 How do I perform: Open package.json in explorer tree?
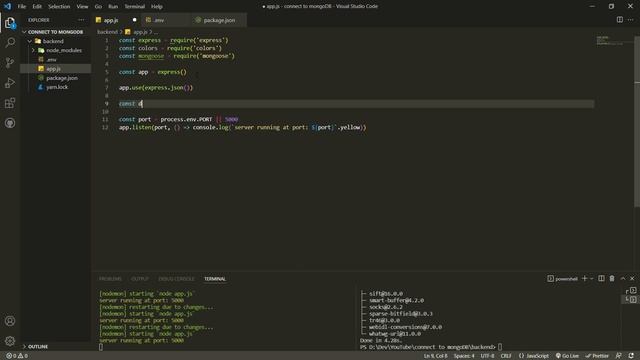click(56, 78)
